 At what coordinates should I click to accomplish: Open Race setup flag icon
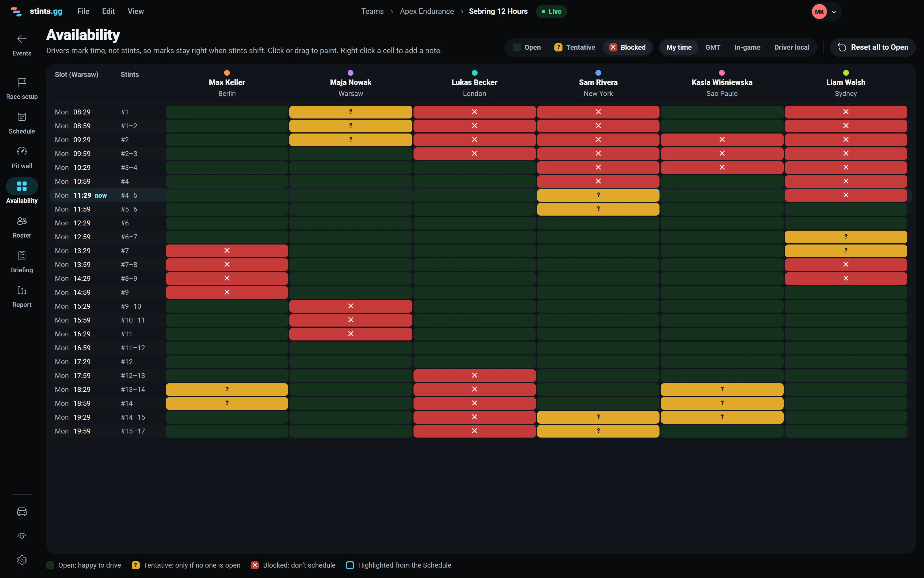click(x=22, y=82)
